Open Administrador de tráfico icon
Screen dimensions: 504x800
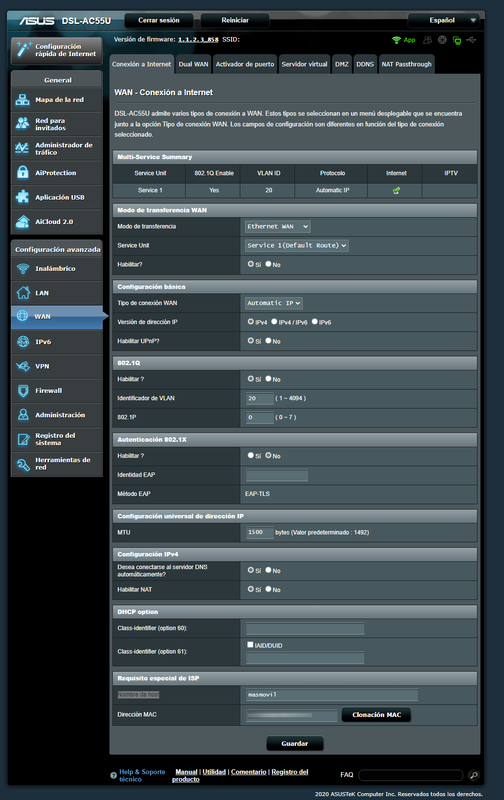click(22, 148)
